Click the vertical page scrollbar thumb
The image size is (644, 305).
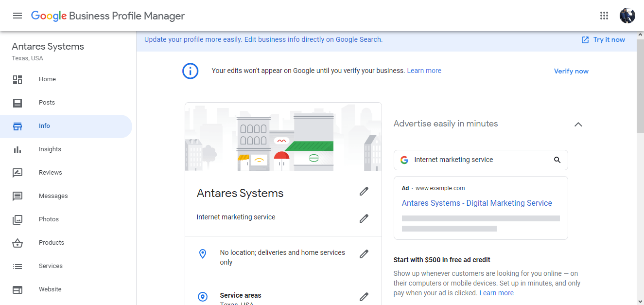[640, 86]
